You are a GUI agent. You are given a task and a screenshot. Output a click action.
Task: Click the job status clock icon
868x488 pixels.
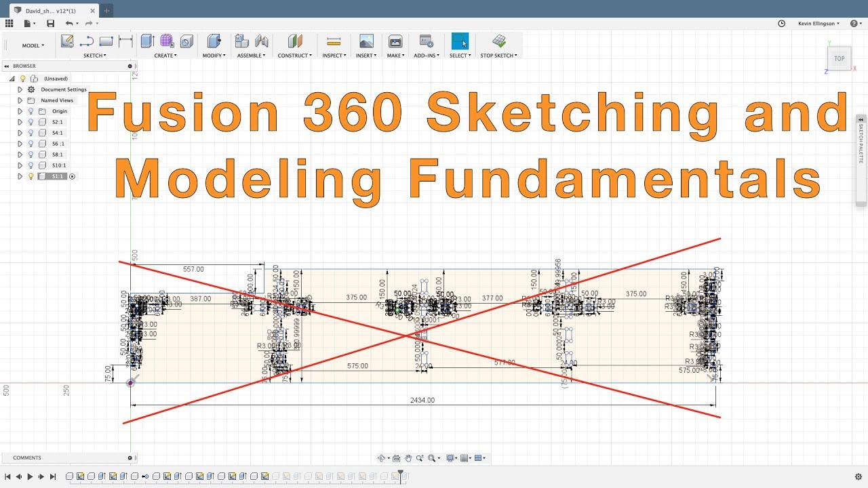[781, 23]
